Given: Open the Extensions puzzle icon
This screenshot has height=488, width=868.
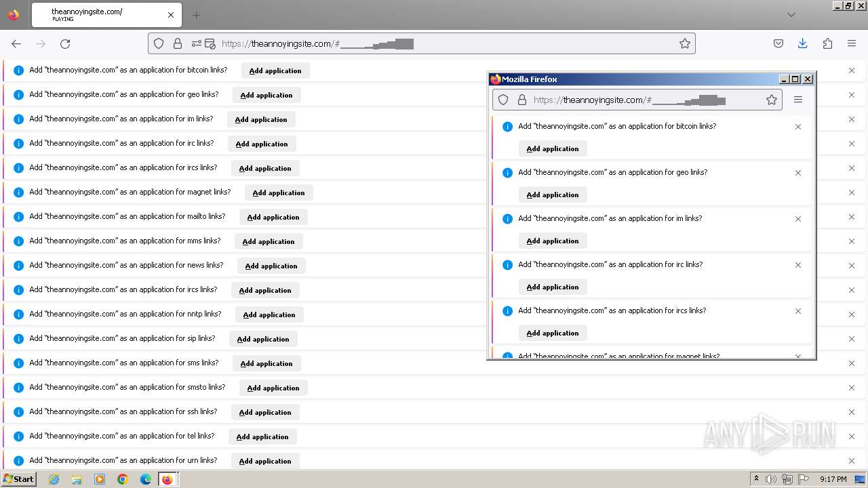Looking at the screenshot, I should point(827,43).
